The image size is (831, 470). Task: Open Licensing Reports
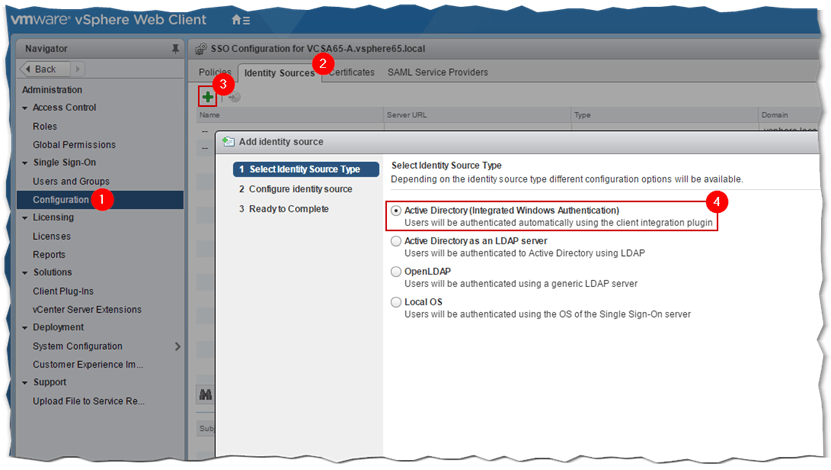pyautogui.click(x=49, y=254)
